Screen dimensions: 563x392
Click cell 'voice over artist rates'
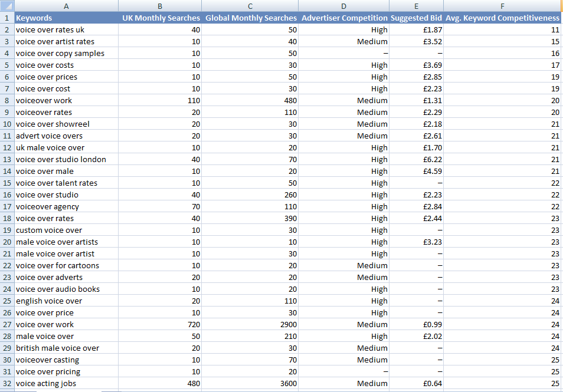[67, 42]
